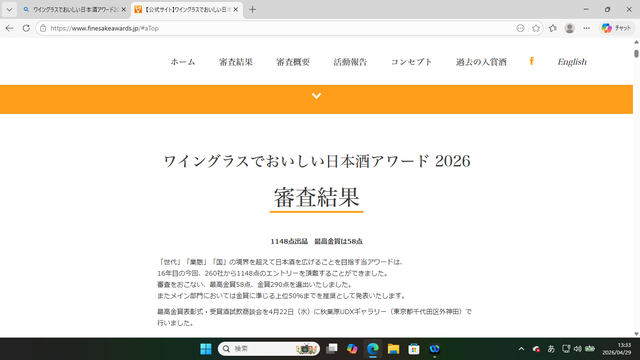Click the scrollbar down arrow
Screen dimensions: 640x360
636,334
